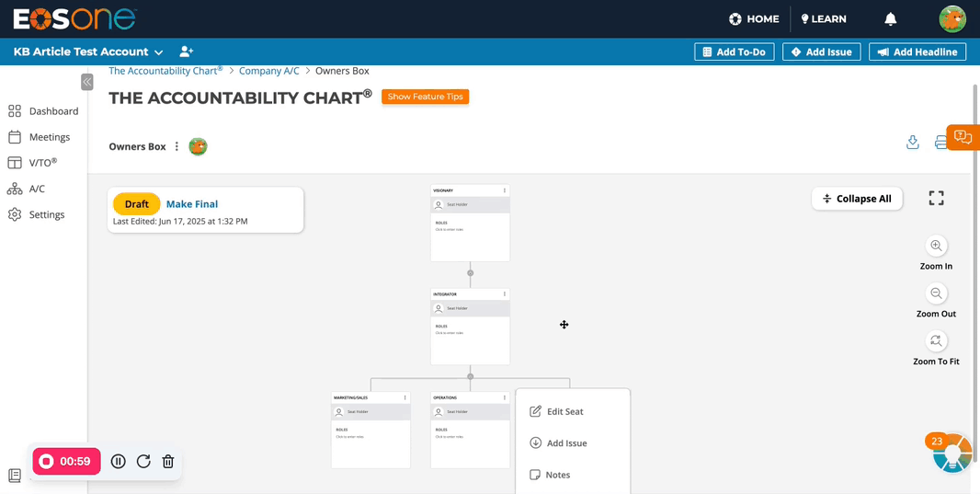The height and width of the screenshot is (494, 980).
Task: Go to Dashboard in sidebar
Action: pyautogui.click(x=42, y=111)
